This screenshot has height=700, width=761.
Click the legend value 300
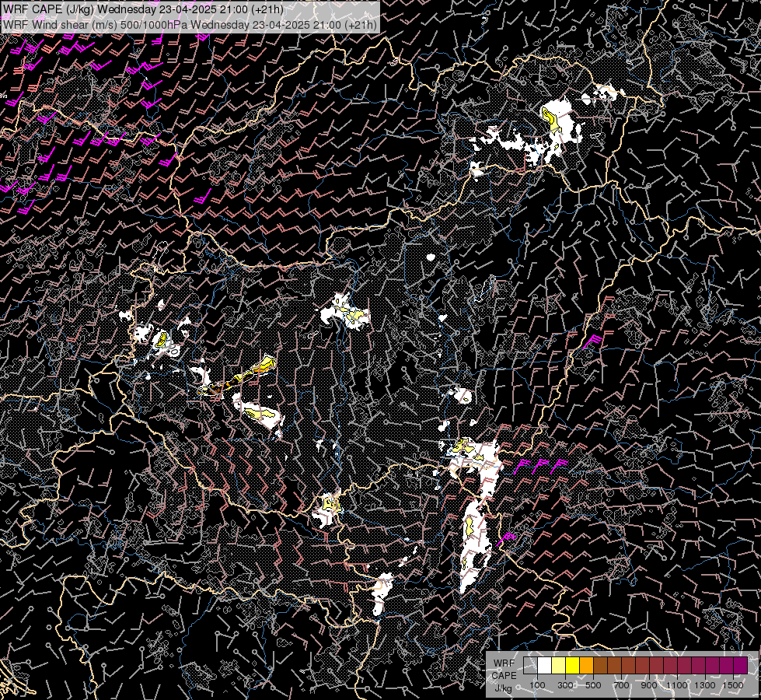(565, 685)
